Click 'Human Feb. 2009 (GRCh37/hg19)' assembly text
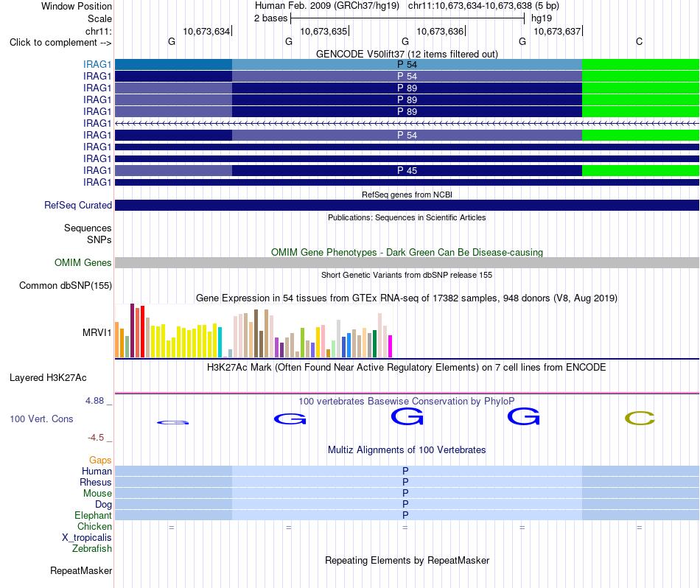Viewport: 700px width, 588px height. (x=326, y=6)
